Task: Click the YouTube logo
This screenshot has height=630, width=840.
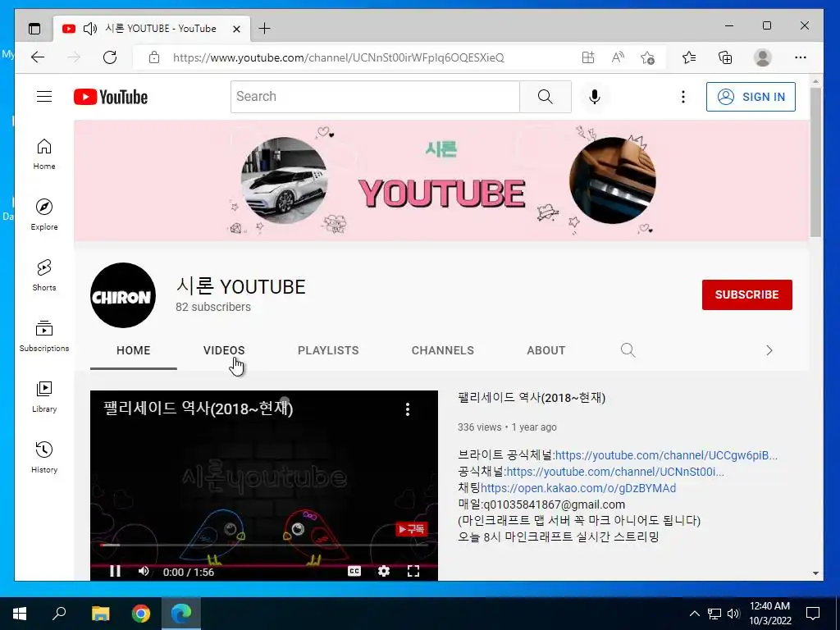Action: 111,97
